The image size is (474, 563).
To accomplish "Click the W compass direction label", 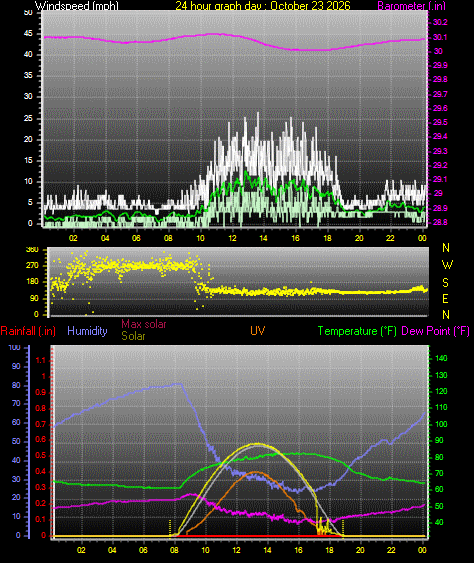I will pos(447,265).
